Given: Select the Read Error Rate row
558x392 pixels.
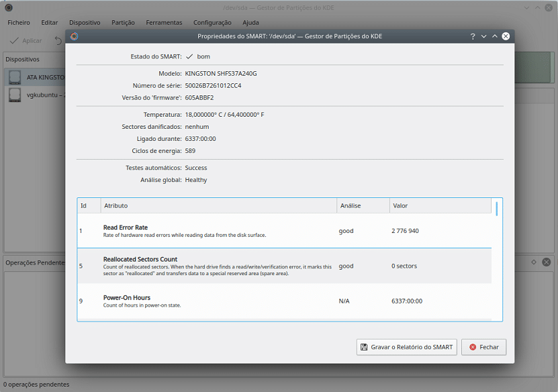Looking at the screenshot, I should click(284, 231).
